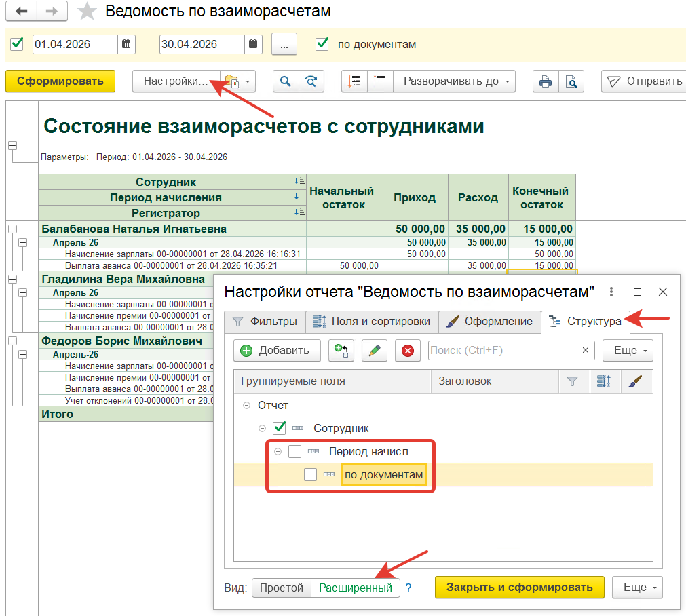Click the filter funnel column header icon
Image resolution: width=686 pixels, height=616 pixels.
572,381
